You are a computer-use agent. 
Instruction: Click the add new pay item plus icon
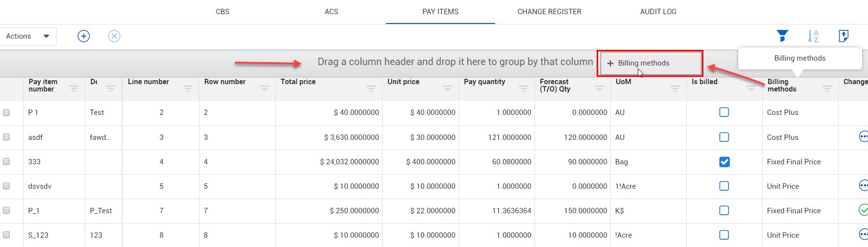click(84, 36)
